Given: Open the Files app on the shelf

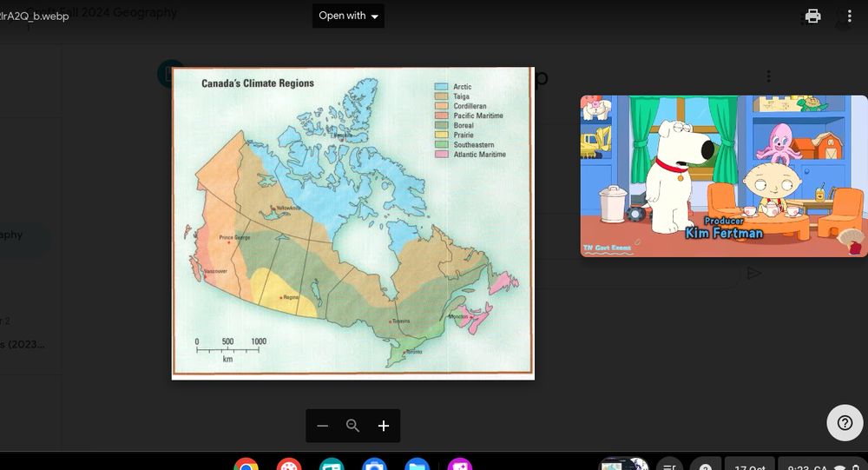Looking at the screenshot, I should pyautogui.click(x=418, y=465).
